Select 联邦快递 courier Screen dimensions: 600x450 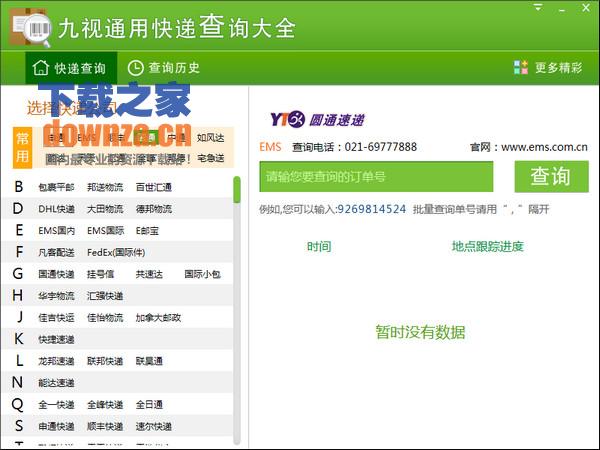click(105, 361)
